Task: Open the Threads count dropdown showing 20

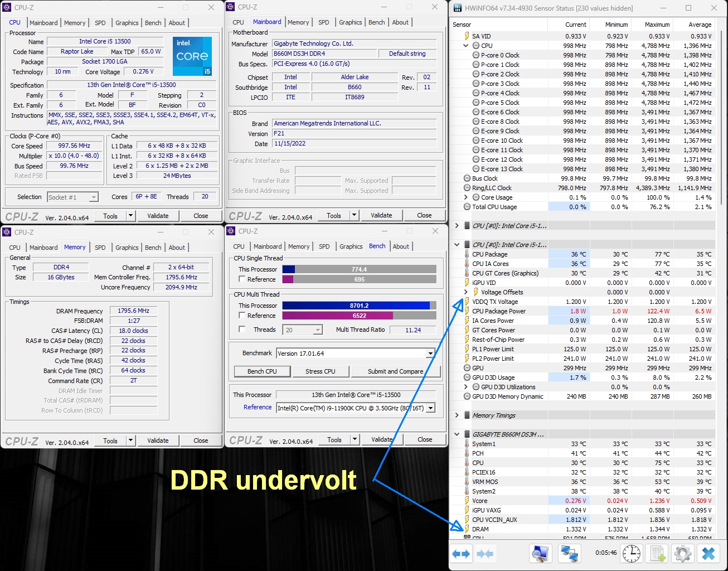Action: 318,330
